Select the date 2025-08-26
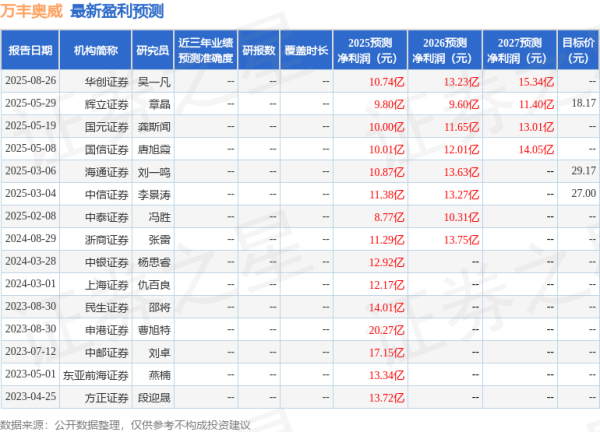Viewport: 600px width, 432px height. (31, 81)
